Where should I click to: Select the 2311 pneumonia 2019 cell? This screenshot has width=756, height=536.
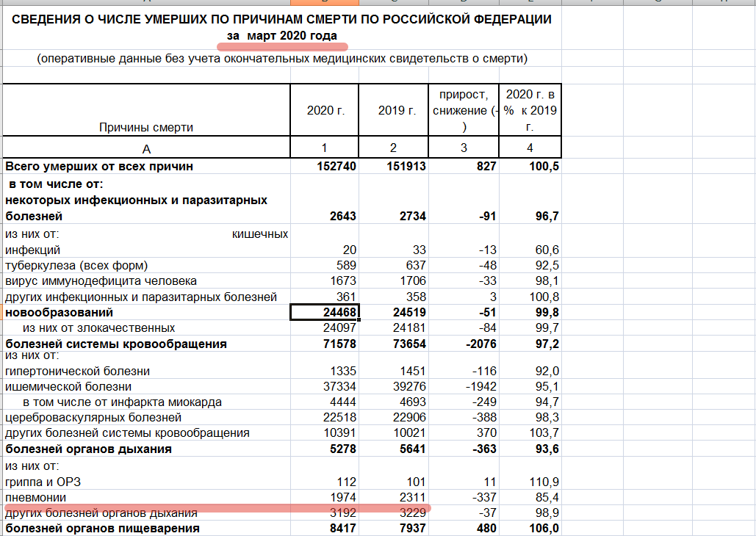pyautogui.click(x=394, y=497)
